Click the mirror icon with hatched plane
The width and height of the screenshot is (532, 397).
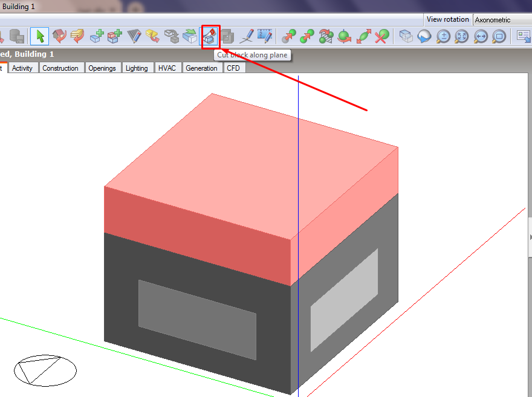[x=326, y=36]
